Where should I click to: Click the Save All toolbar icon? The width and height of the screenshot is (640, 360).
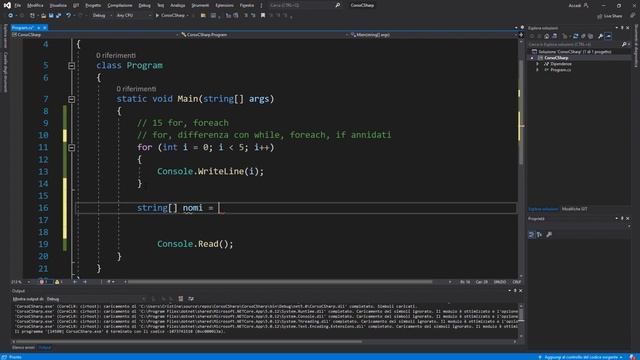58,16
